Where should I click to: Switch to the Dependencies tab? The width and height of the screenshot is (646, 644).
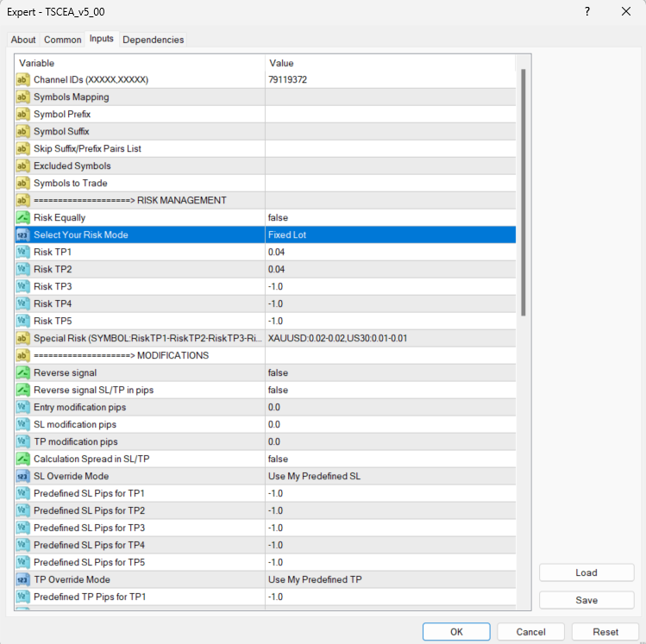point(153,40)
